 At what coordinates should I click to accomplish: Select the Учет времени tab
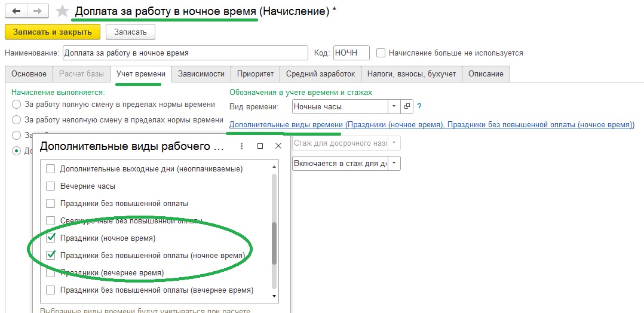[x=141, y=74]
